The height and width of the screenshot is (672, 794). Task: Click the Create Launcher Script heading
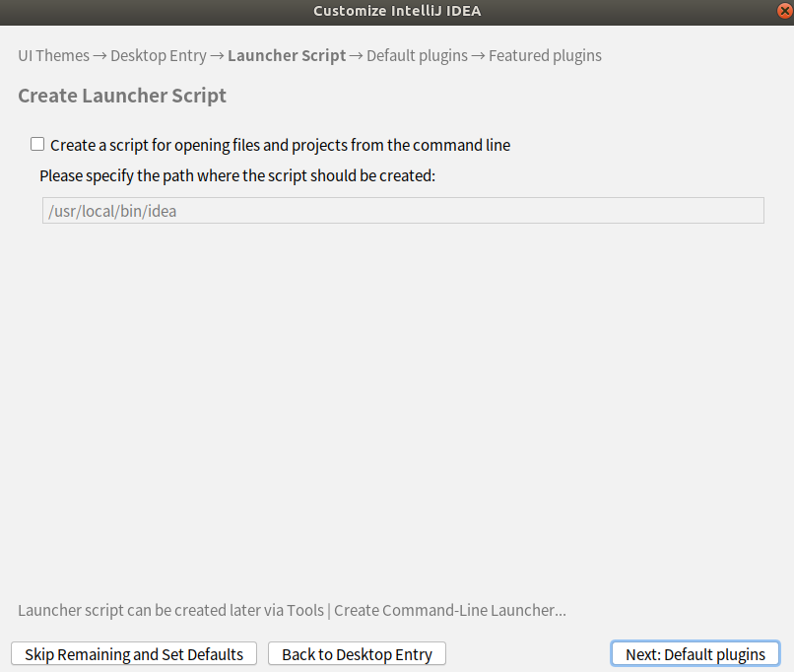122,96
